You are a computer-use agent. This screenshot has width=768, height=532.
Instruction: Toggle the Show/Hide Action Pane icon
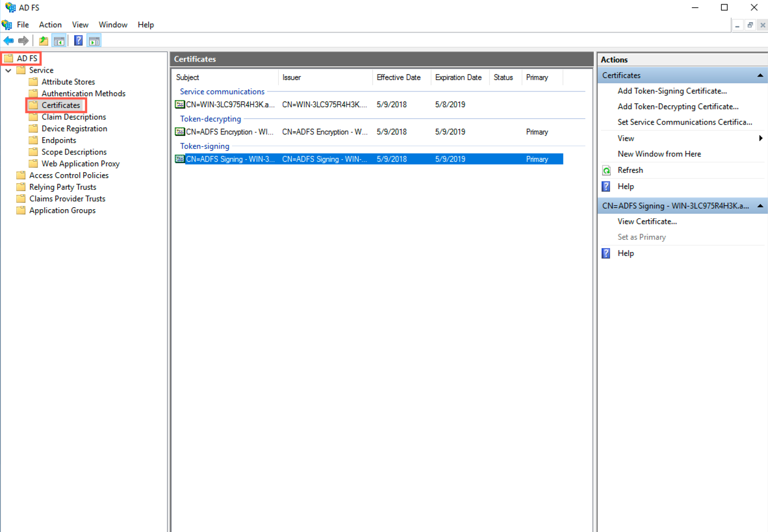[94, 40]
